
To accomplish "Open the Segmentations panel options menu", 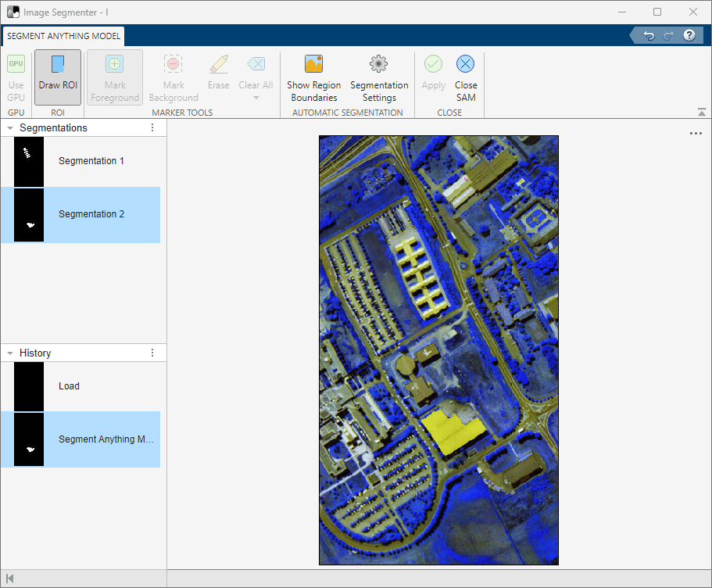I will 152,128.
